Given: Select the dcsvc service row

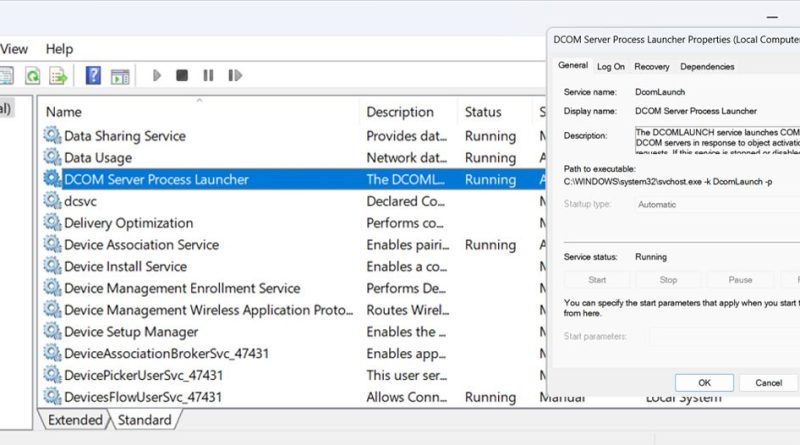Looking at the screenshot, I should 294,201.
